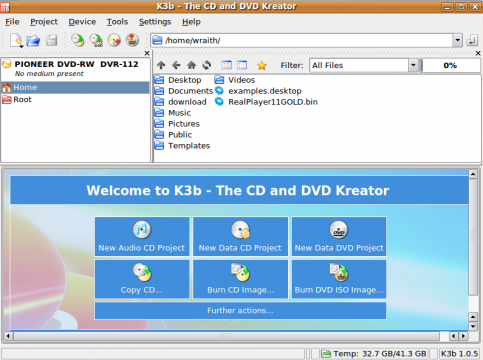The width and height of the screenshot is (483, 360).
Task: Open the Project menu
Action: coord(44,22)
